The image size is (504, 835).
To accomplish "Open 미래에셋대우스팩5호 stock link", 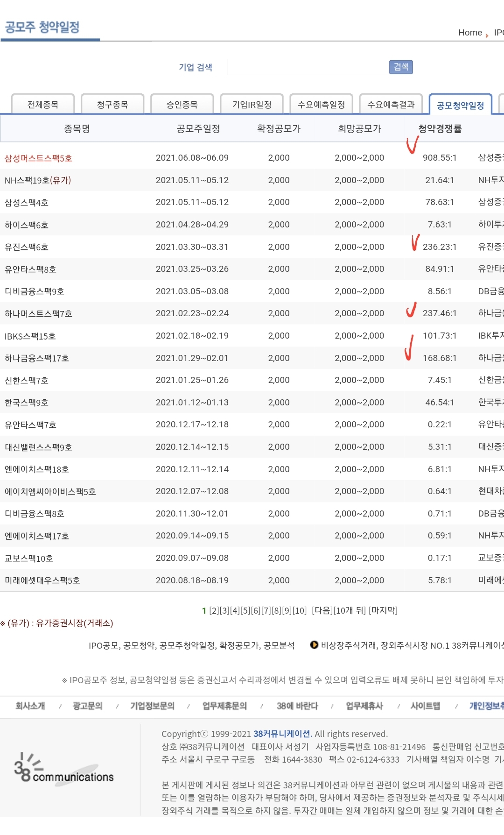I will [x=42, y=580].
